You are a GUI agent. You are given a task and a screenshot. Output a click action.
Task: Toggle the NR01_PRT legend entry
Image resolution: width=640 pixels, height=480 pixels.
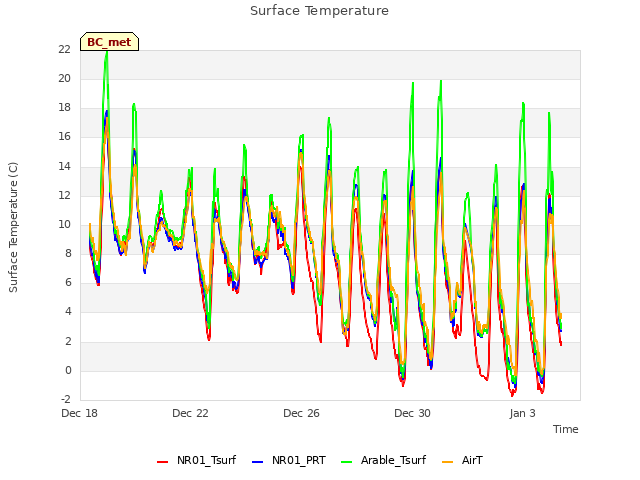point(289,461)
